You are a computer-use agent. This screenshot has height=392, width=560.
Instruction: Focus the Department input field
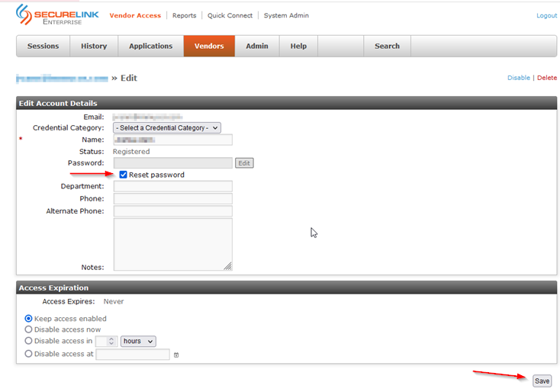[x=173, y=186]
